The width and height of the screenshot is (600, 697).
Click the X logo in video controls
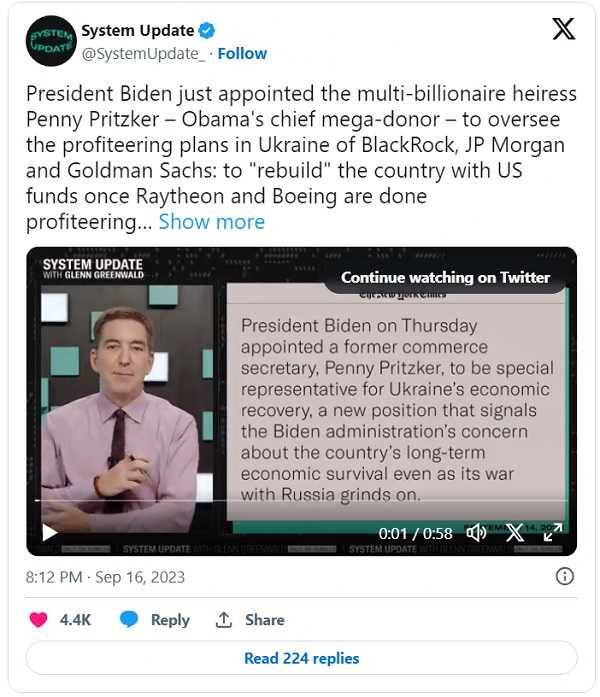coord(514,533)
